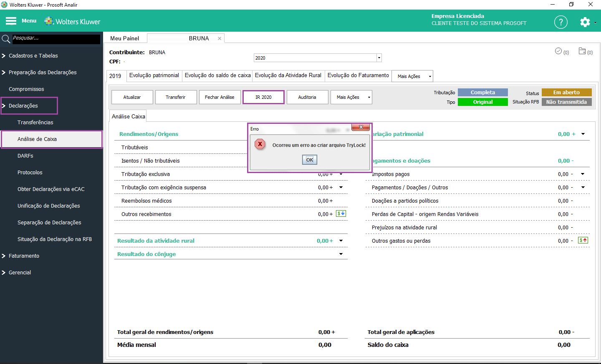Screen dimensions: 601x364
Task: Open Situação da Declaração na RFB
Action: point(55,239)
